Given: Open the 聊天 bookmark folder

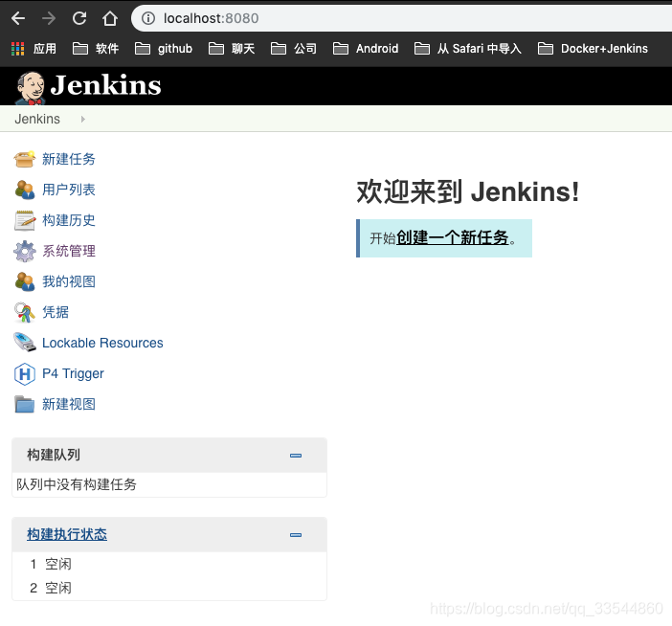Looking at the screenshot, I should pos(232,49).
